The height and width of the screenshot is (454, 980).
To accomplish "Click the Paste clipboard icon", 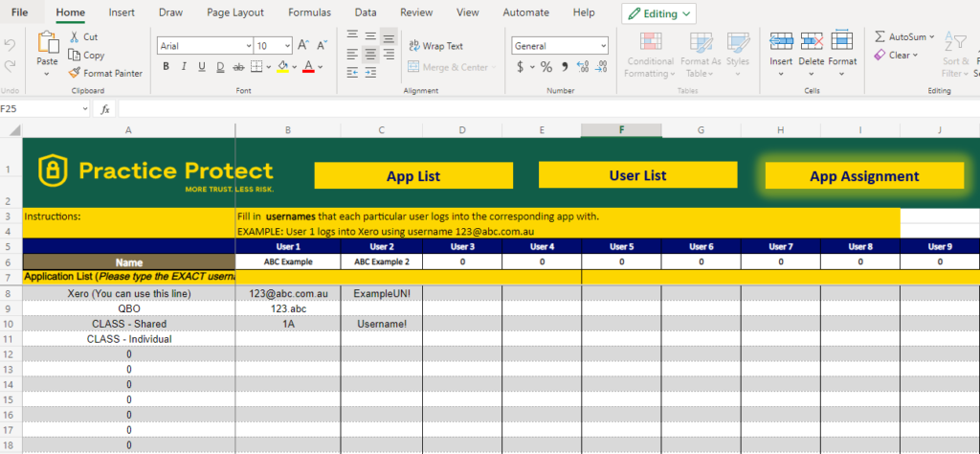I will coord(48,43).
